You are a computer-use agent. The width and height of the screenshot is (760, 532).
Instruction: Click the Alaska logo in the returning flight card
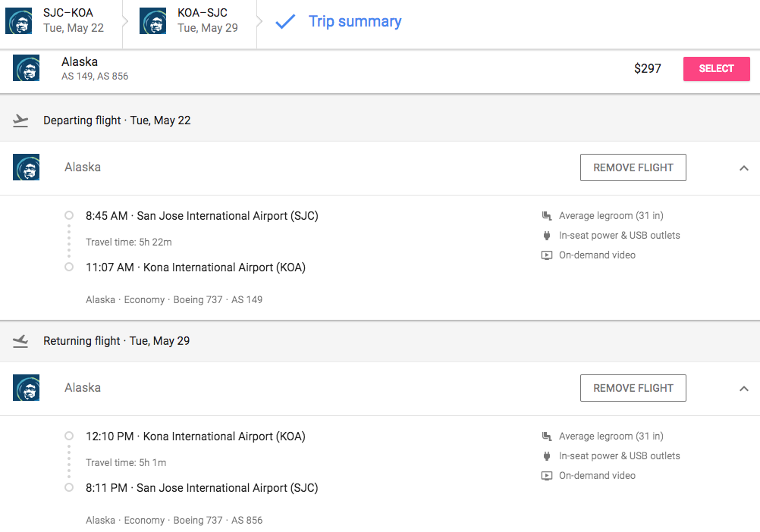(x=27, y=388)
